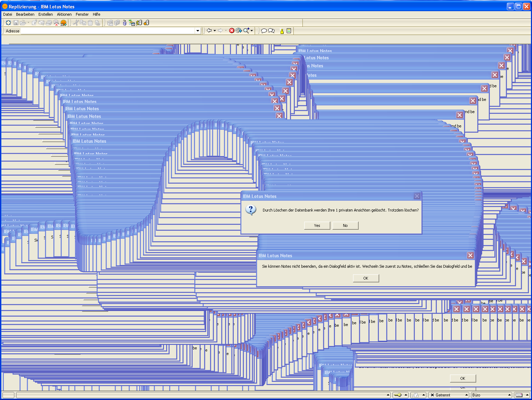Open the Adresse field dropdown arrow

pos(198,31)
